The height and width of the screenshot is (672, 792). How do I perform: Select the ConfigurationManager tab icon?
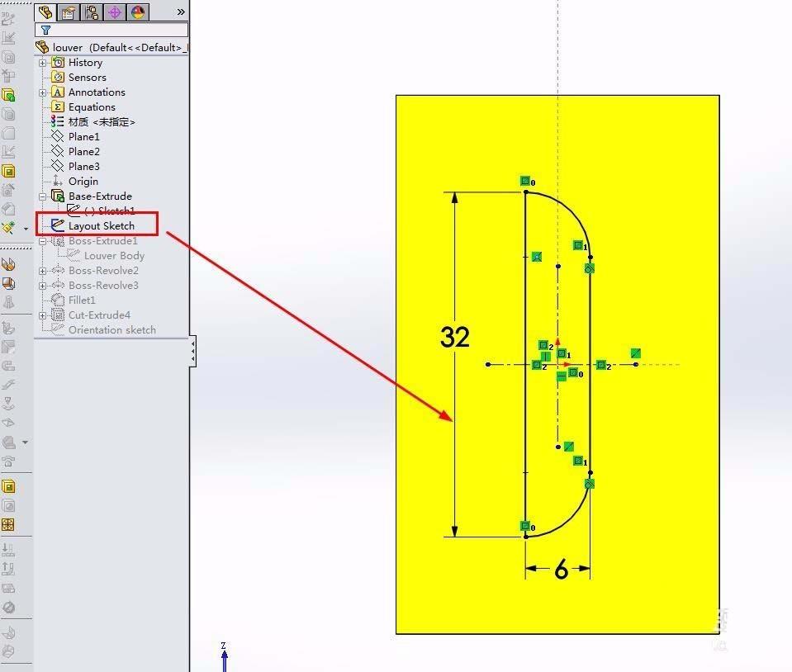tap(89, 12)
